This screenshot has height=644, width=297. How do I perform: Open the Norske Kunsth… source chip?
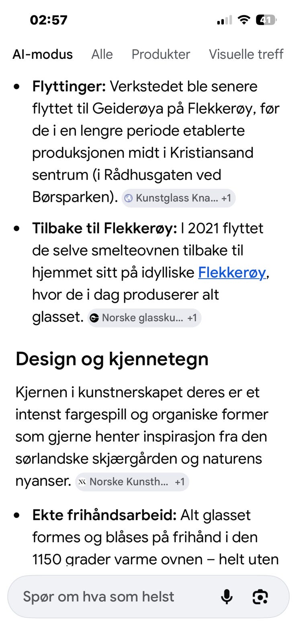pos(132,482)
